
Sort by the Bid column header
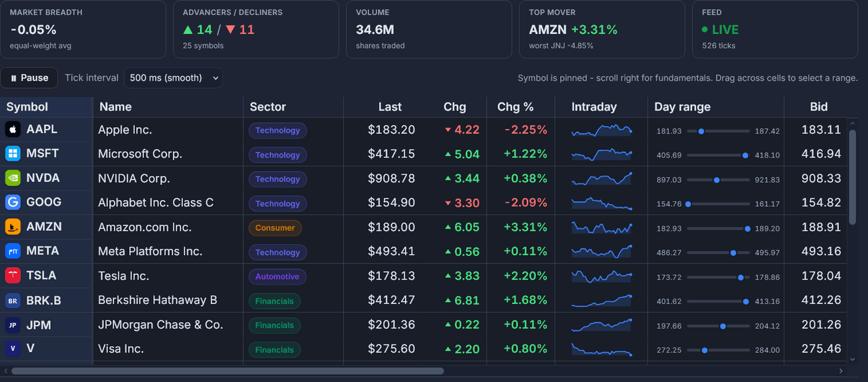coord(816,107)
